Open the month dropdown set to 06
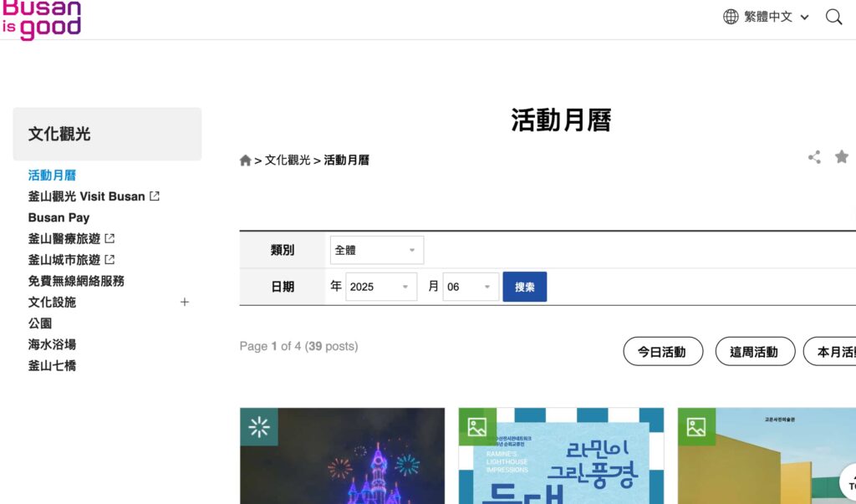 tap(471, 286)
